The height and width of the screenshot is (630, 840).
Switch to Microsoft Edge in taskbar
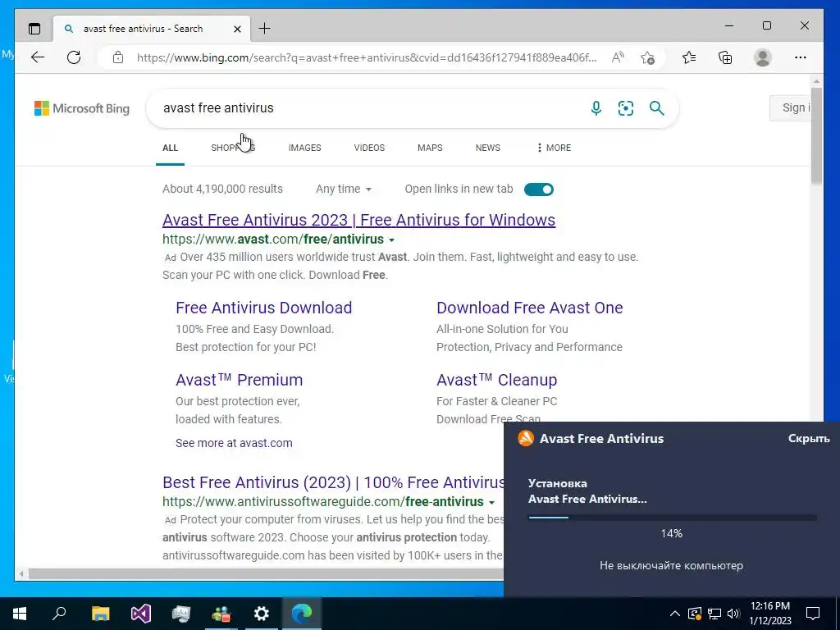click(x=302, y=614)
